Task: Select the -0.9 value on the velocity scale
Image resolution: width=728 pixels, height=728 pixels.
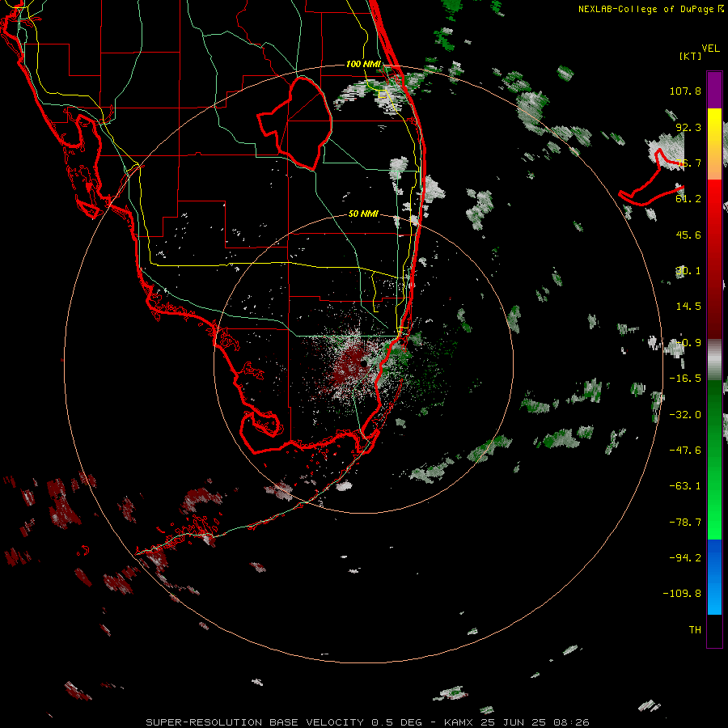Action: pos(688,343)
